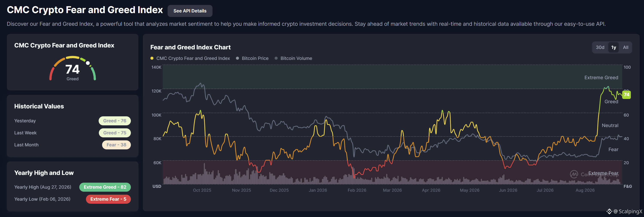Click the gray dot beside Bitcoin Volume
The image size is (644, 217).
(276, 58)
